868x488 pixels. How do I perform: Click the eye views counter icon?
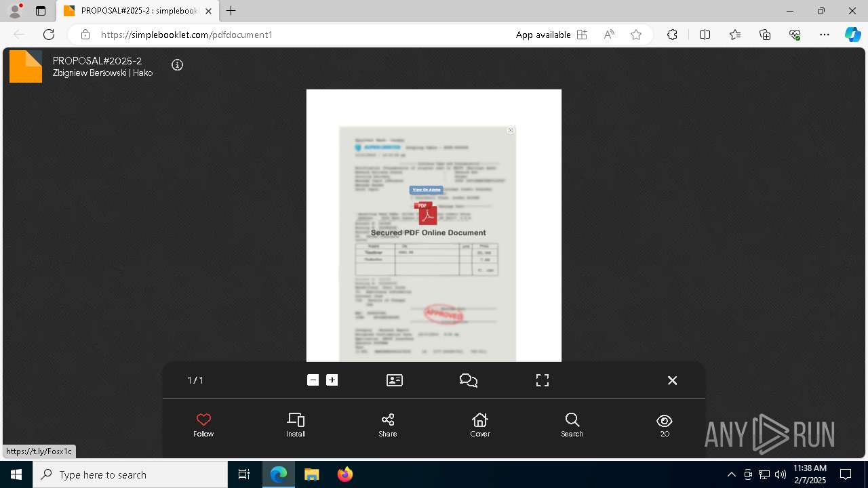(x=665, y=420)
